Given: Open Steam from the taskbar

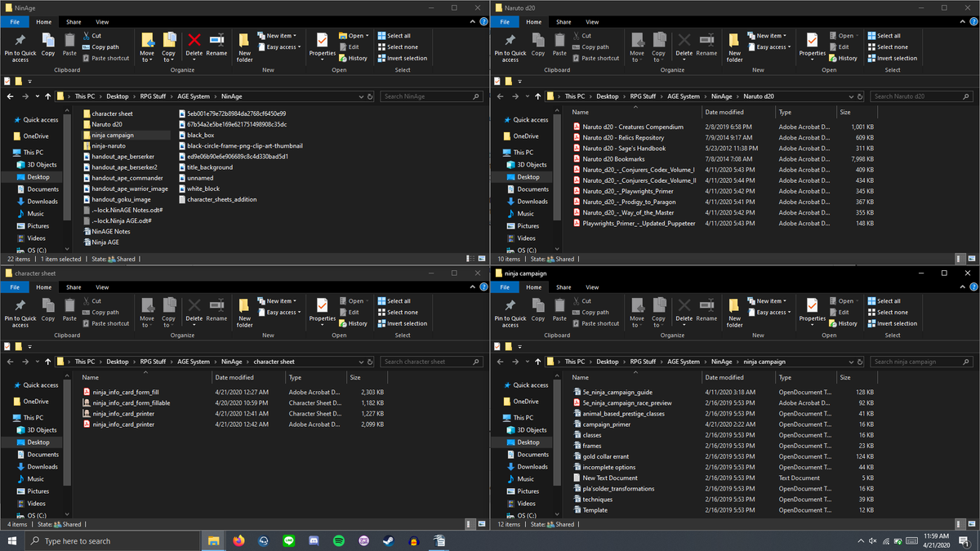Looking at the screenshot, I should pos(389,540).
